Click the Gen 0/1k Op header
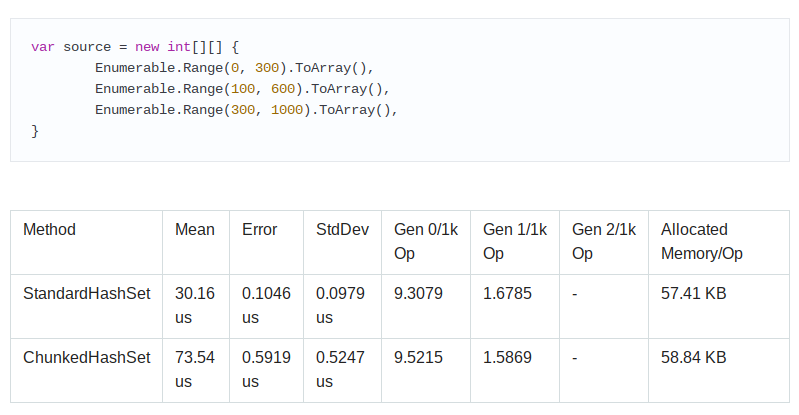Screen dimensions: 799x415 coord(425,241)
